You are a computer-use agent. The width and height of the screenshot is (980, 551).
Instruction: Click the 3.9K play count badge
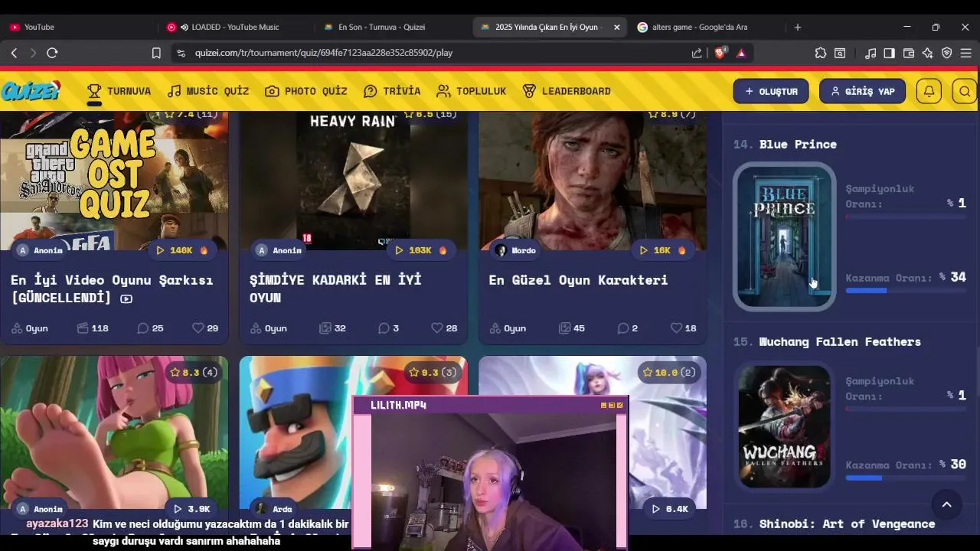[x=192, y=509]
